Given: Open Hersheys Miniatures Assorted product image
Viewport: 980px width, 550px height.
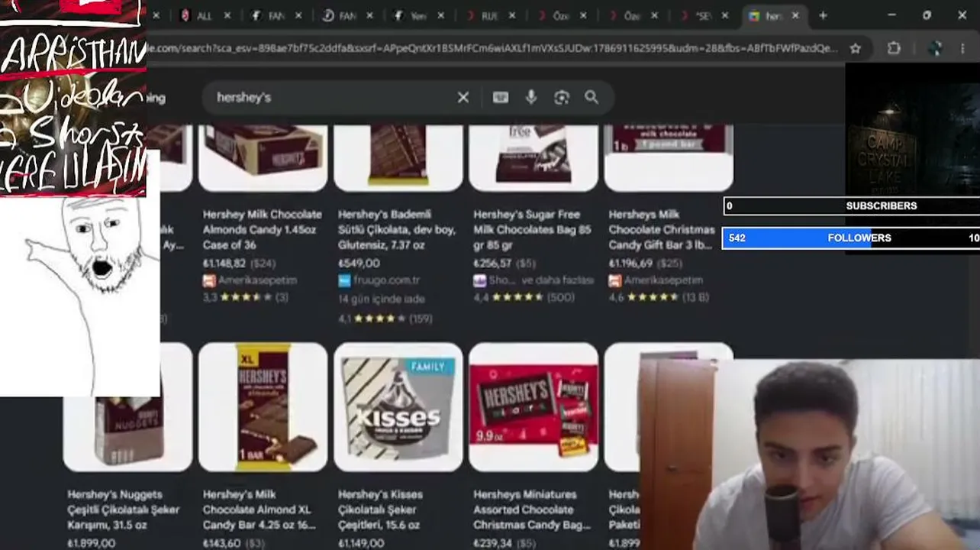Looking at the screenshot, I should [x=534, y=407].
